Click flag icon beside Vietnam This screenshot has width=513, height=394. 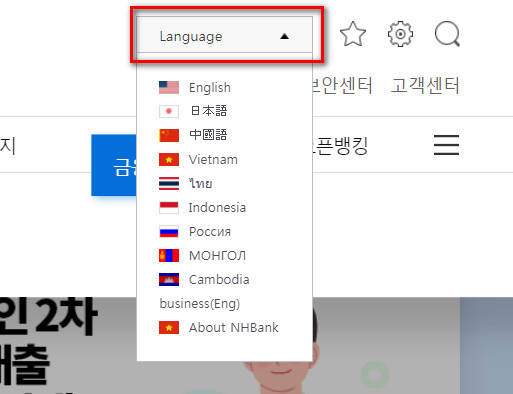click(x=169, y=159)
